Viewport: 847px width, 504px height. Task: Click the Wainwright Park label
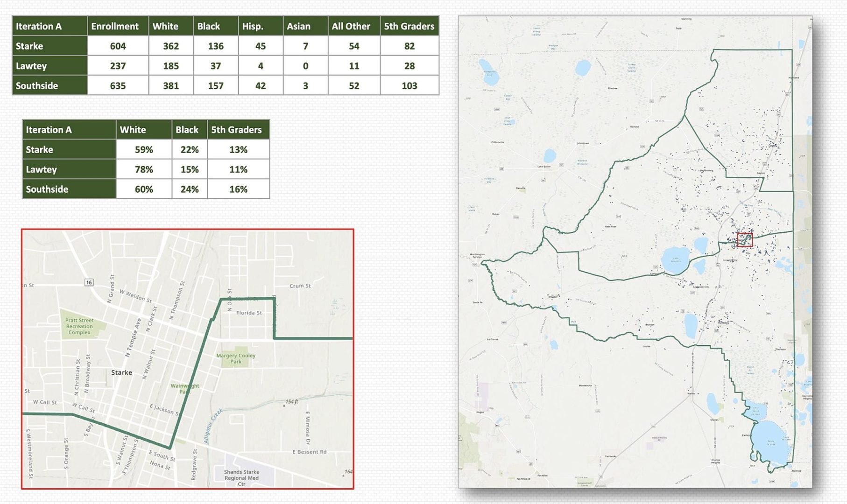pos(185,388)
